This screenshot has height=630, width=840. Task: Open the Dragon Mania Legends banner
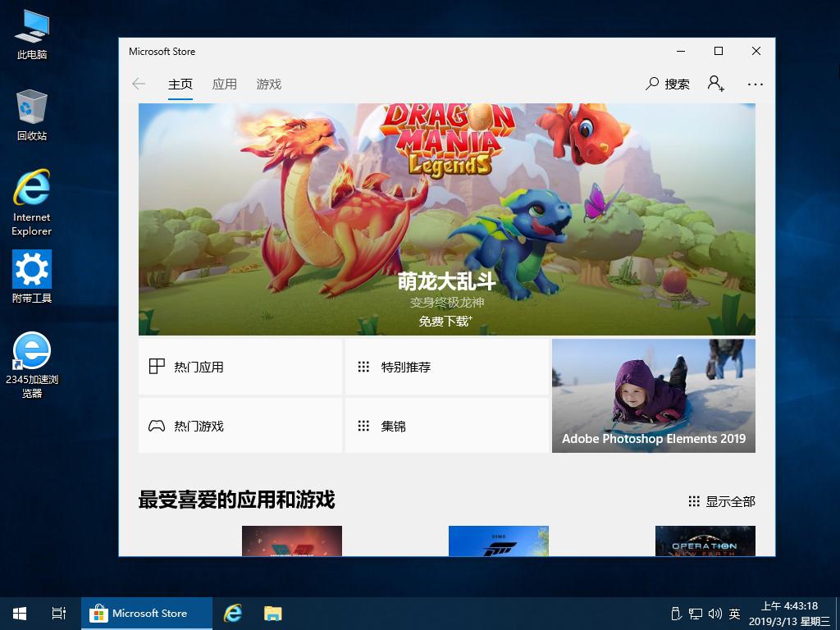[x=447, y=219]
